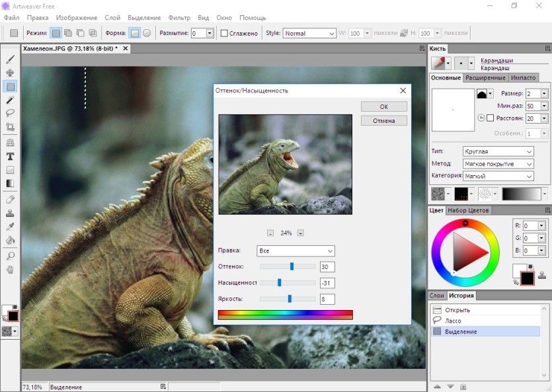Select the Paint Bucket fill tool

coord(10,241)
